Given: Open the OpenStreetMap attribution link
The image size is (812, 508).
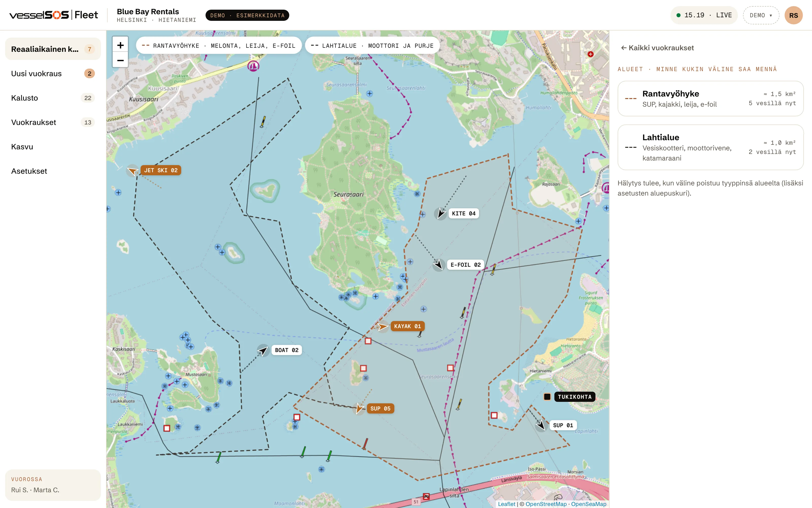Looking at the screenshot, I should coord(546,504).
